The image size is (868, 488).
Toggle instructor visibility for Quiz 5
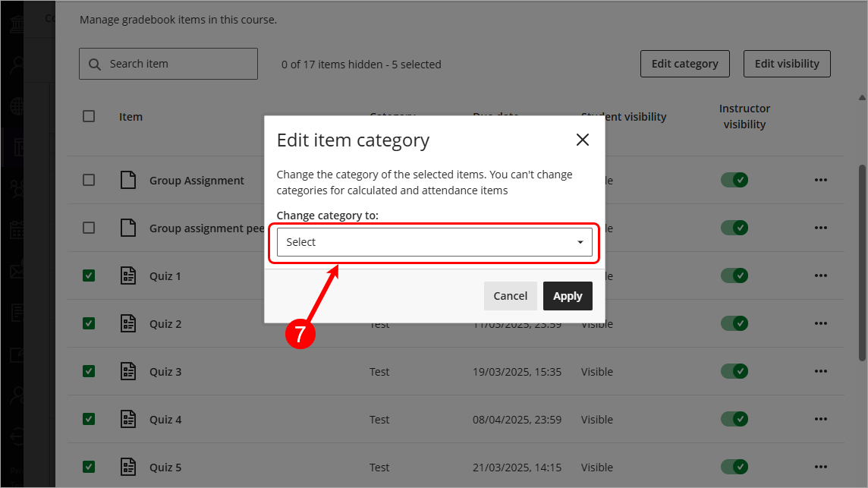(734, 467)
